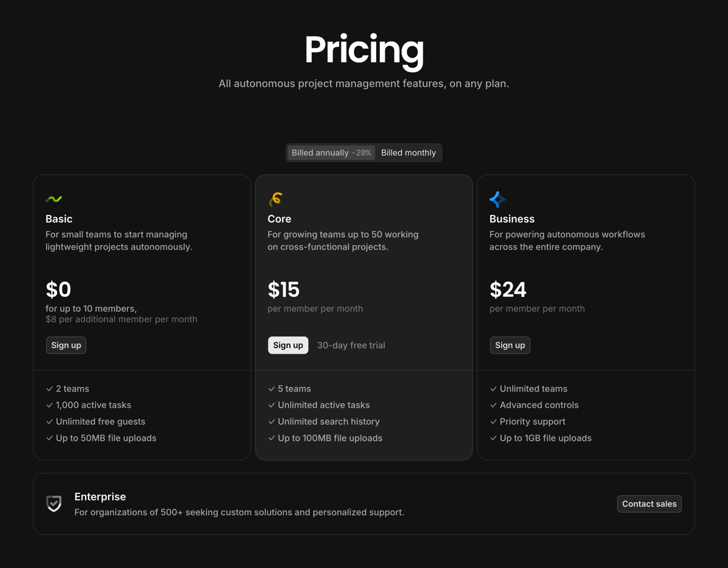Click the checkmark next to "2 teams"
The height and width of the screenshot is (568, 728).
click(x=49, y=388)
